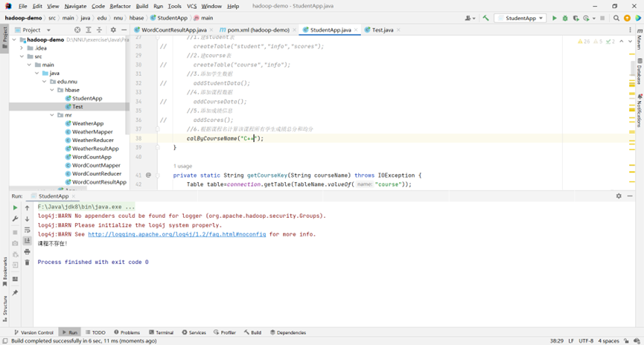
Task: Click the Debug bug icon in toolbar
Action: 565,18
